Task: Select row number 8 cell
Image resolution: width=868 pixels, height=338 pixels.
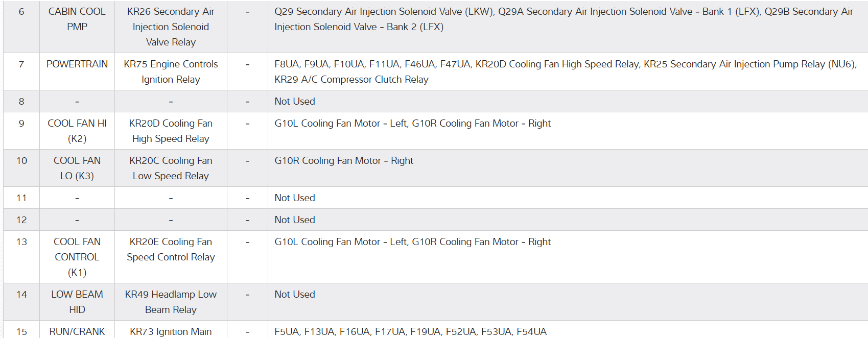Action: click(21, 101)
